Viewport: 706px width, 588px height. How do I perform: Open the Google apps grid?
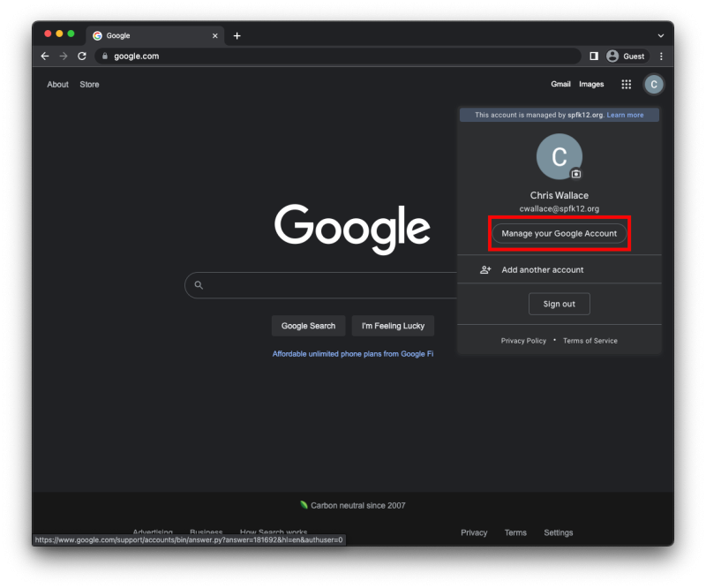point(626,84)
